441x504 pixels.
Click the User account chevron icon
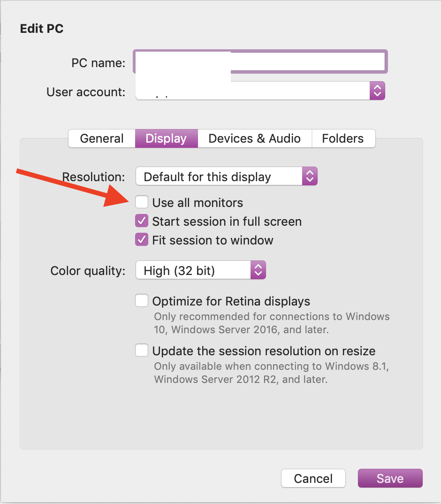(377, 91)
